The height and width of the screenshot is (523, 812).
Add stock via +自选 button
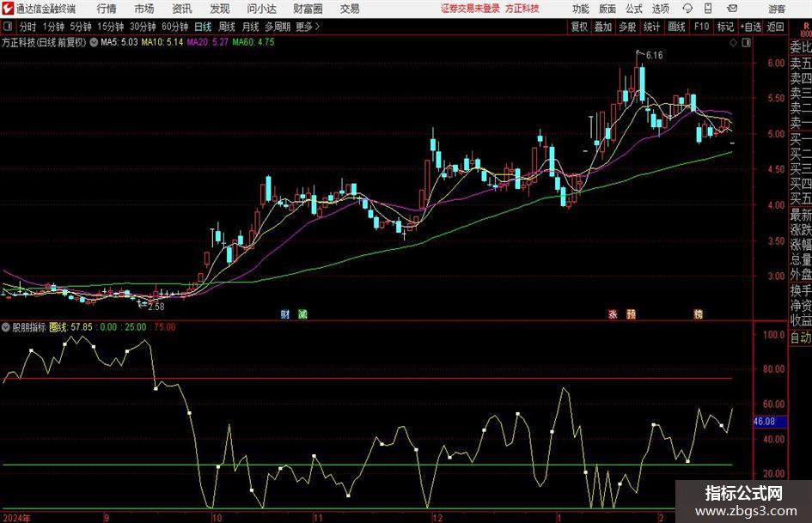click(x=750, y=27)
